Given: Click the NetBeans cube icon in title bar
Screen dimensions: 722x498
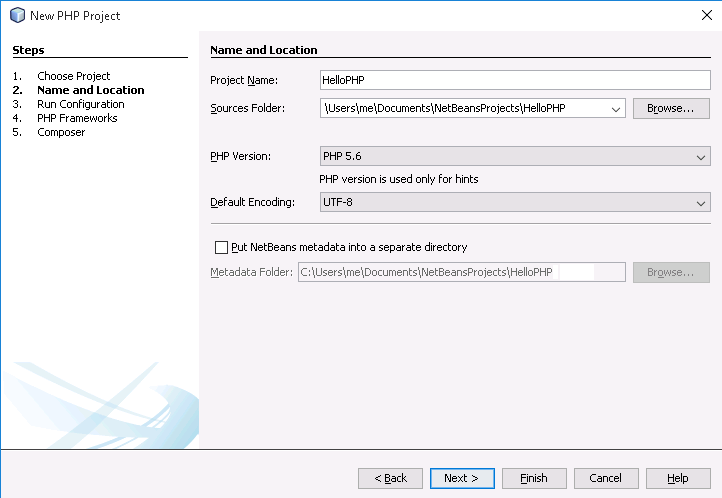Looking at the screenshot, I should click(17, 15).
